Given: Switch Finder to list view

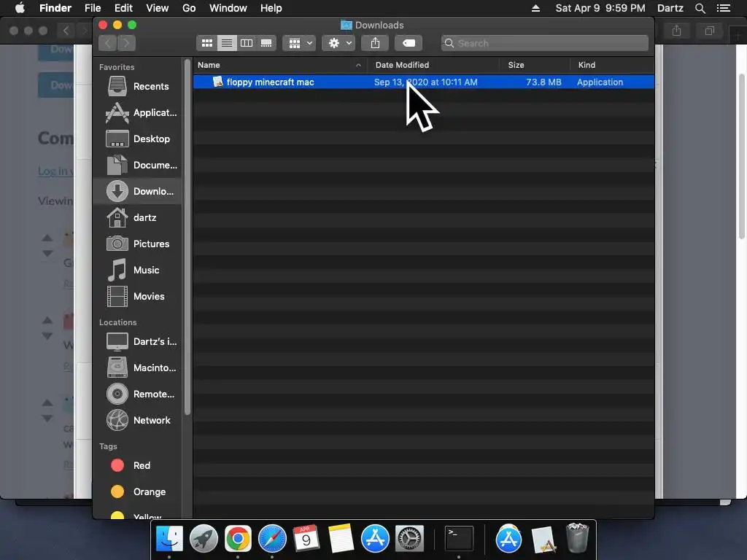Looking at the screenshot, I should [x=227, y=43].
